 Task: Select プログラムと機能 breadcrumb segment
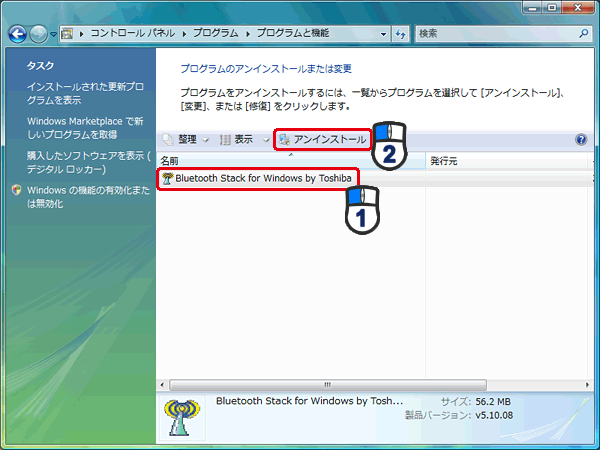pos(293,33)
